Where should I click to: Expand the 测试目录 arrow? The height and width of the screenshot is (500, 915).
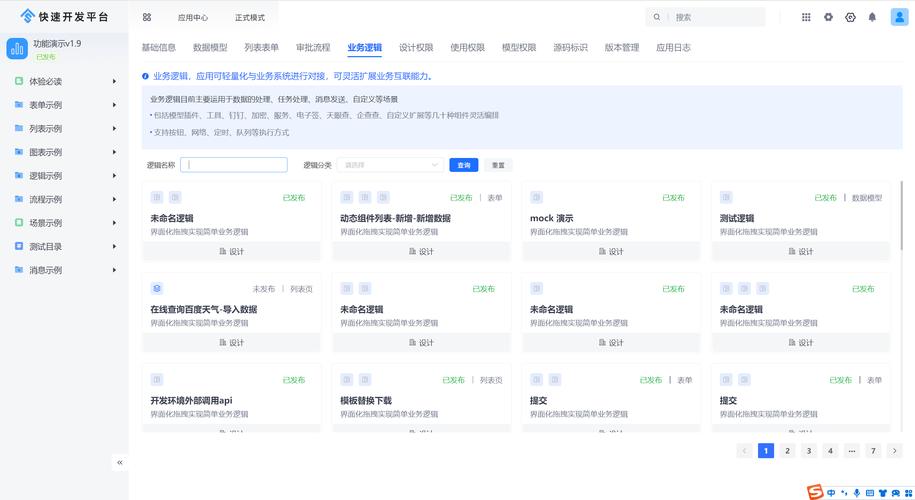[114, 246]
